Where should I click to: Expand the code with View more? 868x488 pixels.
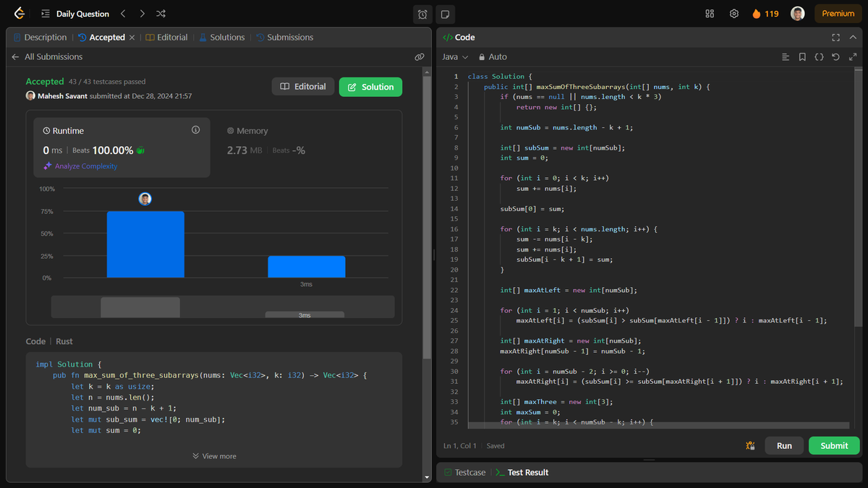(214, 456)
